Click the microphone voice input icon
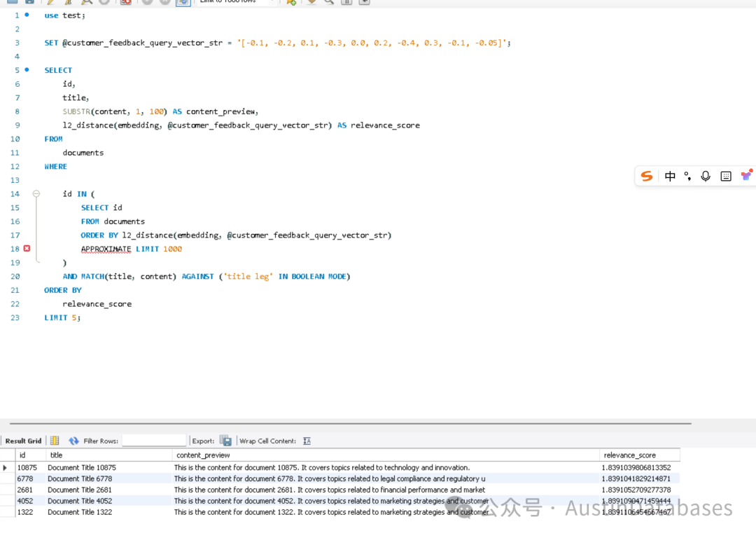 [x=706, y=176]
